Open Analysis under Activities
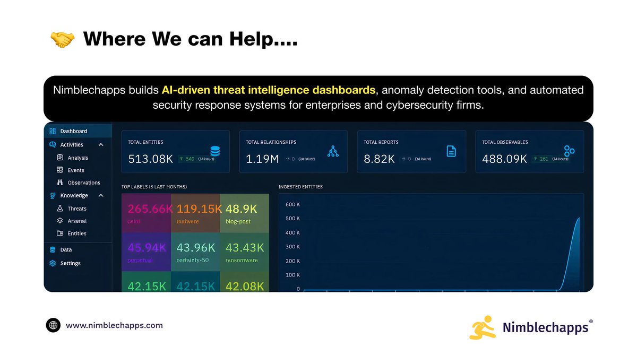The height and width of the screenshot is (364, 637). coord(78,158)
